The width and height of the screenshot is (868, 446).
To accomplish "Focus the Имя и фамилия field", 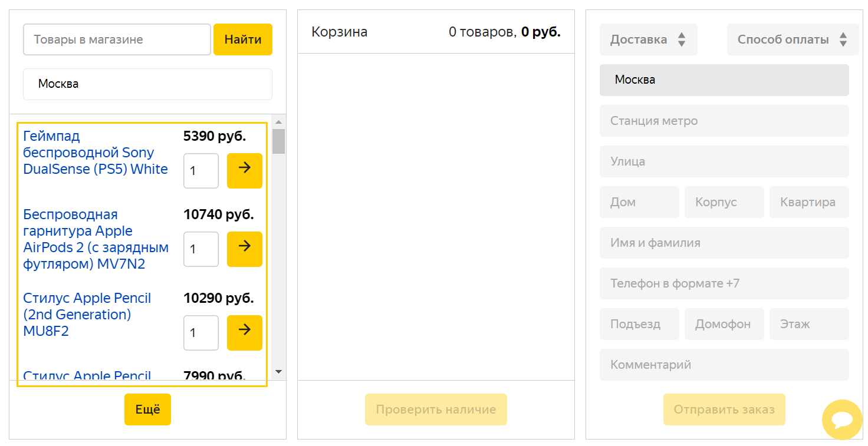I will (724, 243).
